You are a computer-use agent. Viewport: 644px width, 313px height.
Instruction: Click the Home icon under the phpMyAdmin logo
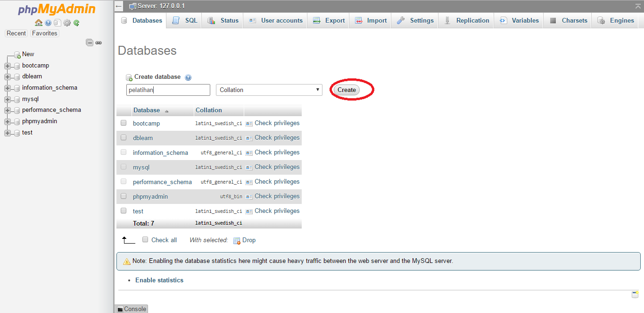[x=39, y=23]
